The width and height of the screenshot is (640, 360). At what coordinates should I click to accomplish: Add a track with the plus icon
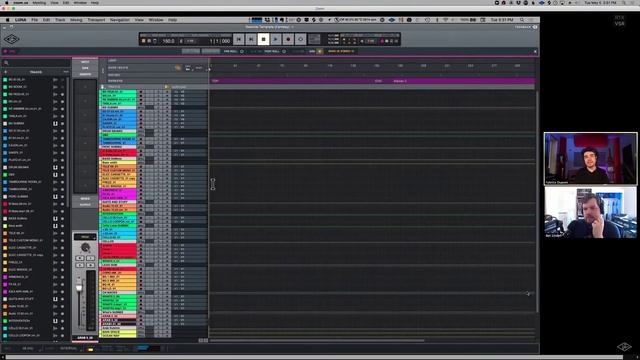pyautogui.click(x=6, y=72)
